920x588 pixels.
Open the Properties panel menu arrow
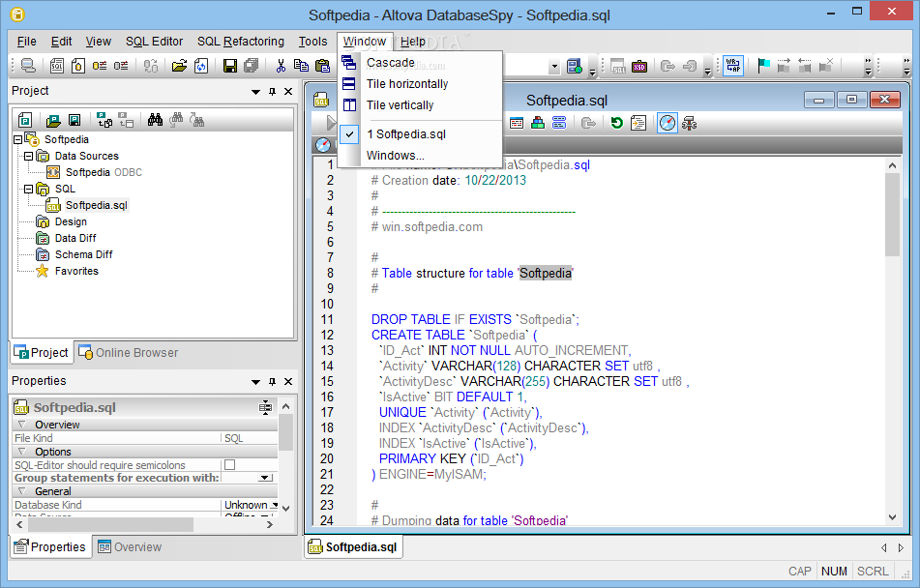click(255, 381)
